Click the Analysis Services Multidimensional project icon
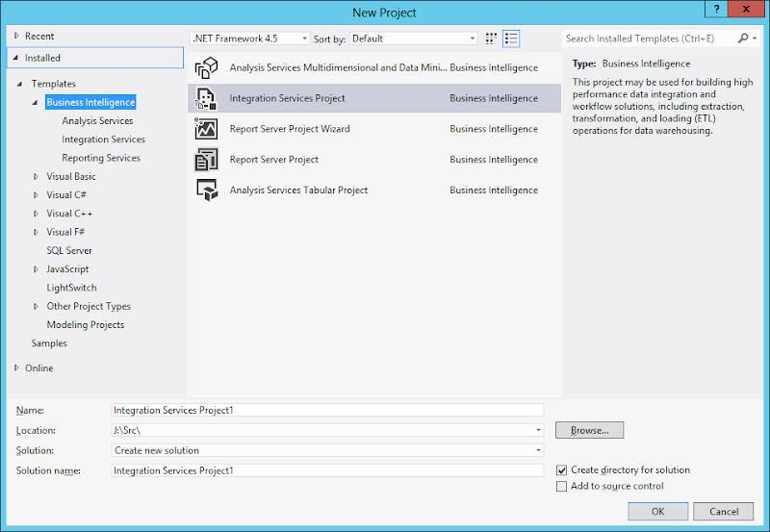Image resolution: width=770 pixels, height=532 pixels. 206,67
